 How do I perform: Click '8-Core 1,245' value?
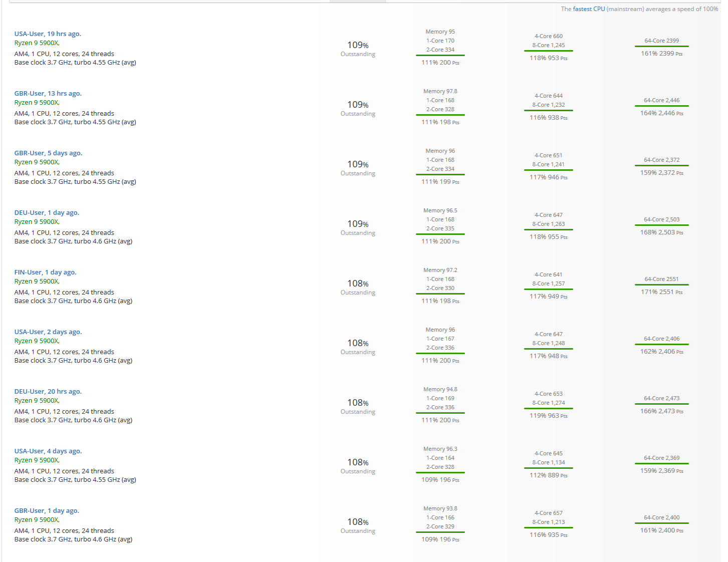coord(549,45)
